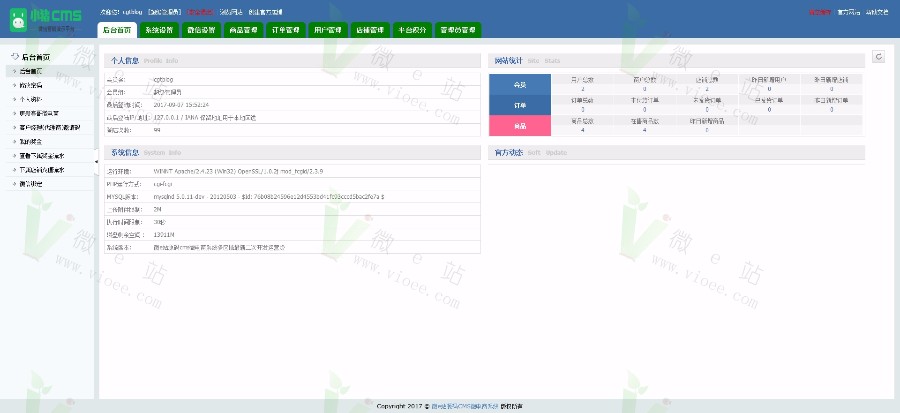Viewport: 900px width, 413px height.
Task: Click the 官方动态 panel heading
Action: (x=509, y=153)
